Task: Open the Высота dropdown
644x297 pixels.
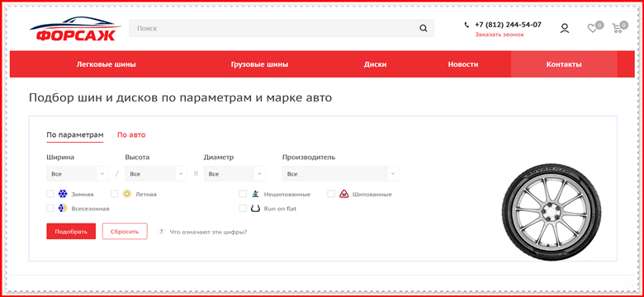Action: 156,173
